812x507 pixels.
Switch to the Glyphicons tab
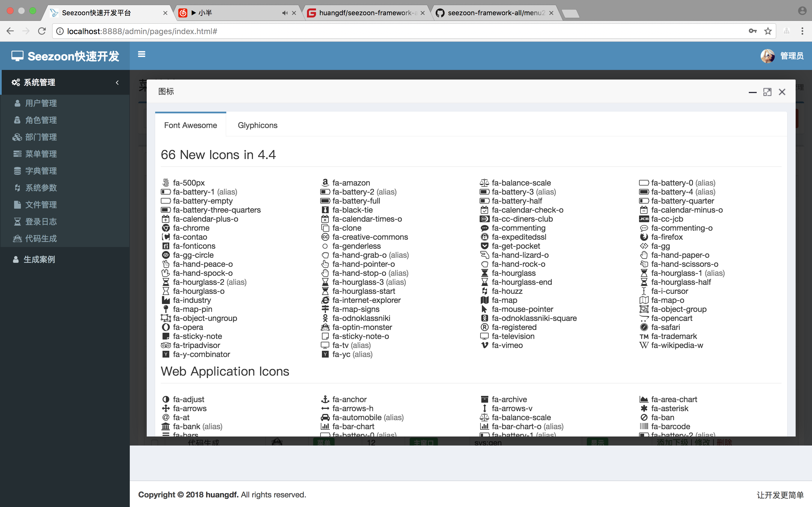(x=258, y=125)
